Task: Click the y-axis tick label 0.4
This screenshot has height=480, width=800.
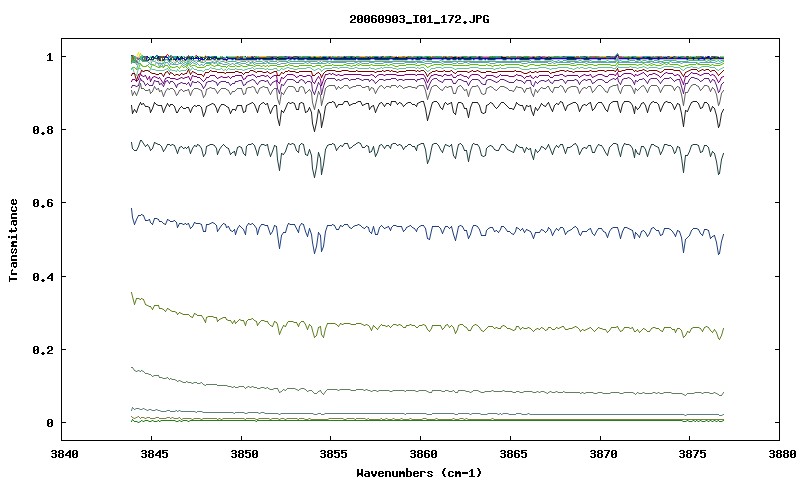Action: 42,276
